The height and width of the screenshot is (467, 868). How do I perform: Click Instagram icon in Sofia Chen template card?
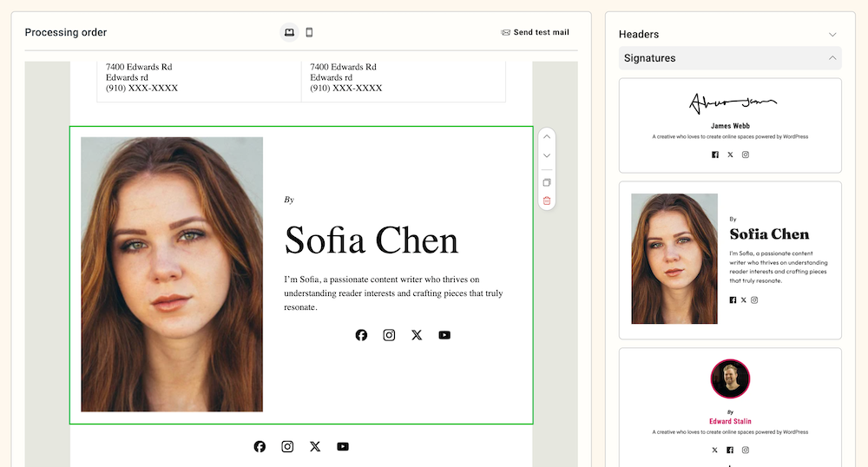(754, 299)
